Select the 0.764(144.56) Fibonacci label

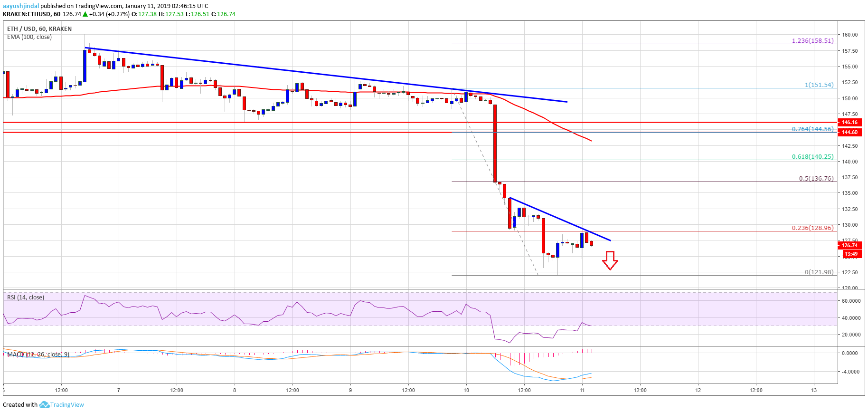pos(812,129)
